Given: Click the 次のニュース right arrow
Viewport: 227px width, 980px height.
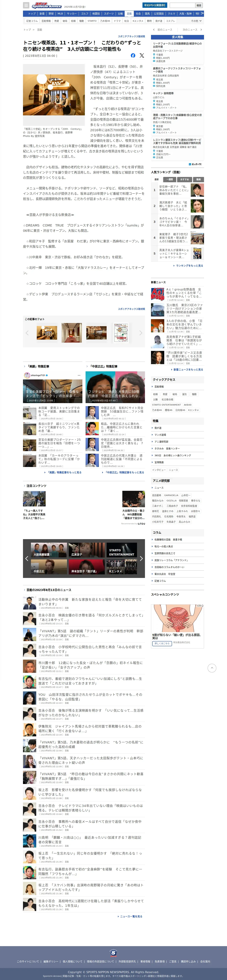Looking at the screenshot, I should coord(201,30).
